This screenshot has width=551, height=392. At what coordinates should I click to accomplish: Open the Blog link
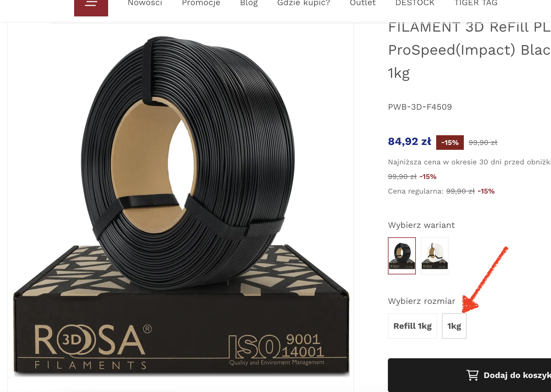249,3
